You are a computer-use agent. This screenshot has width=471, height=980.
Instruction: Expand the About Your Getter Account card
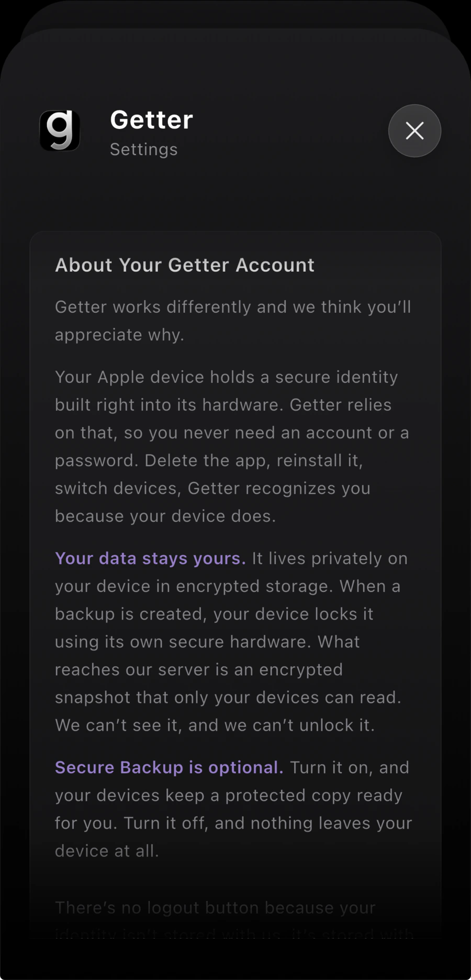[x=235, y=576]
